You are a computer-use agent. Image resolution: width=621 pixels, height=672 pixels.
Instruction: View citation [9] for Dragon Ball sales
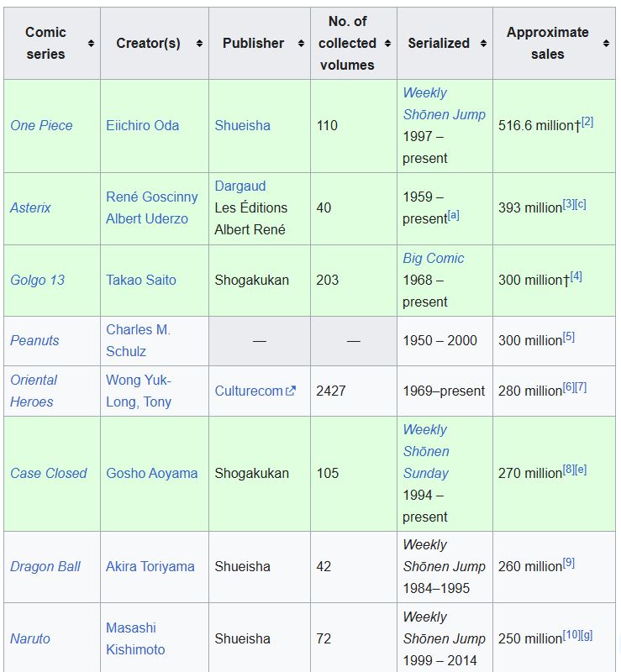click(x=569, y=563)
